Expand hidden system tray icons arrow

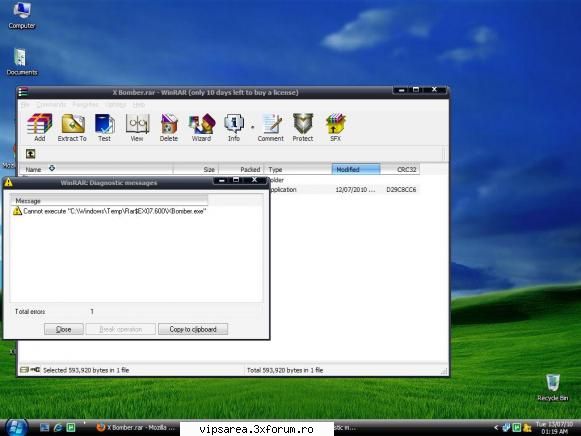[496, 427]
